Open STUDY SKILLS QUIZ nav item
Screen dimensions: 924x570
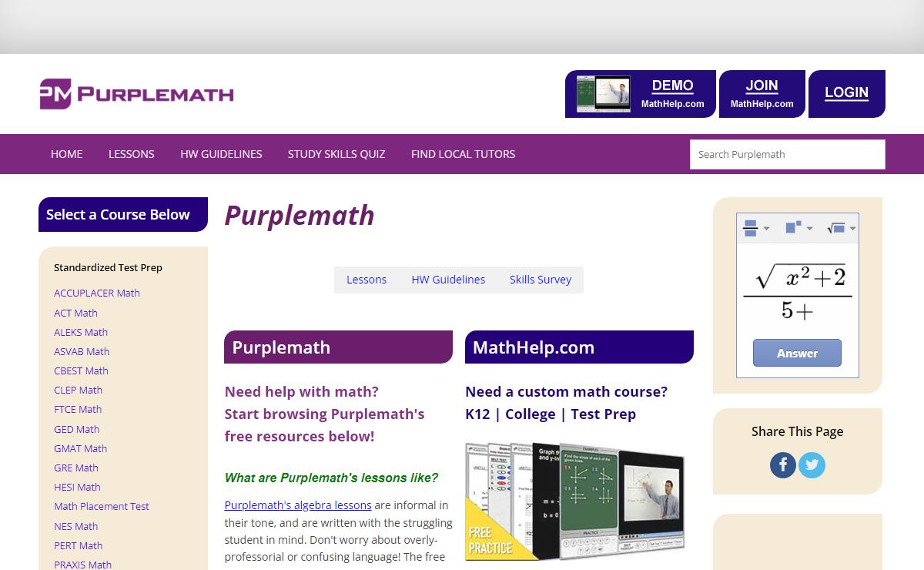coord(336,154)
